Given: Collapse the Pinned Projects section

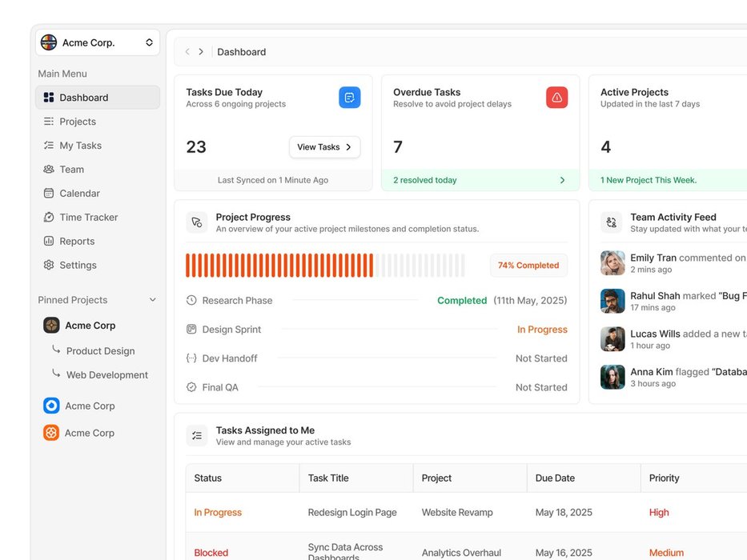Looking at the screenshot, I should [153, 300].
